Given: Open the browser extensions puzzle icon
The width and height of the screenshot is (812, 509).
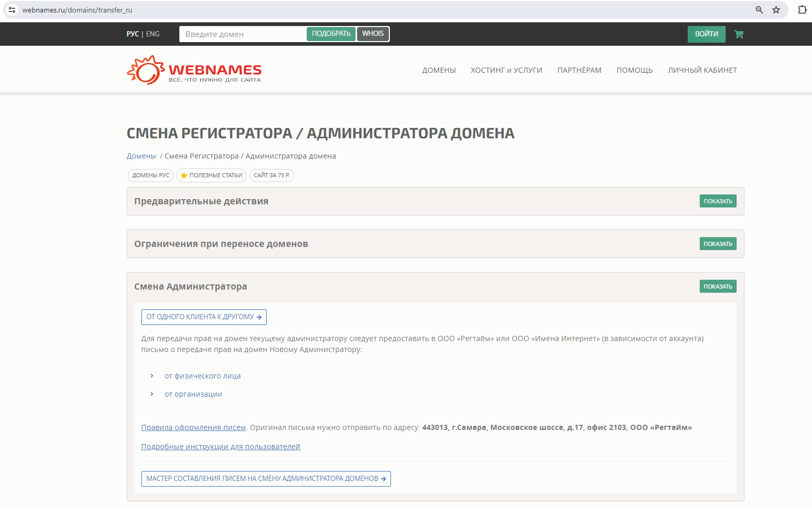Looking at the screenshot, I should 802,10.
